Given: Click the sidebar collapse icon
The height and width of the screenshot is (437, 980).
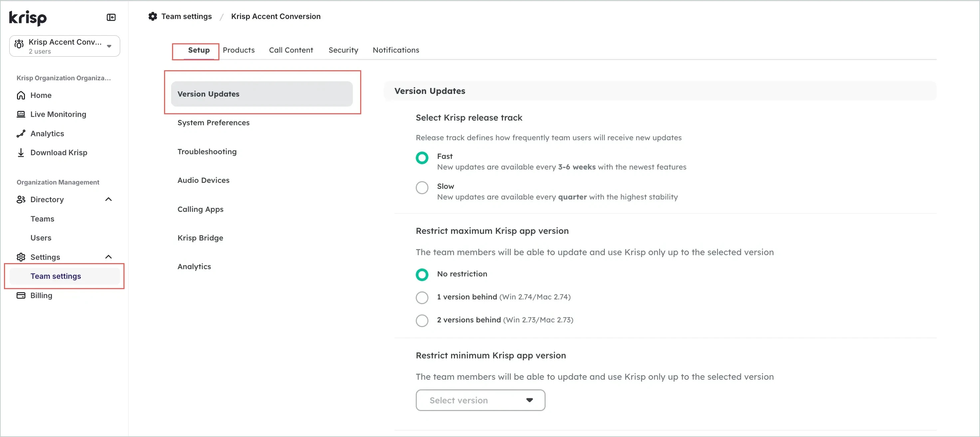Looking at the screenshot, I should 111,18.
